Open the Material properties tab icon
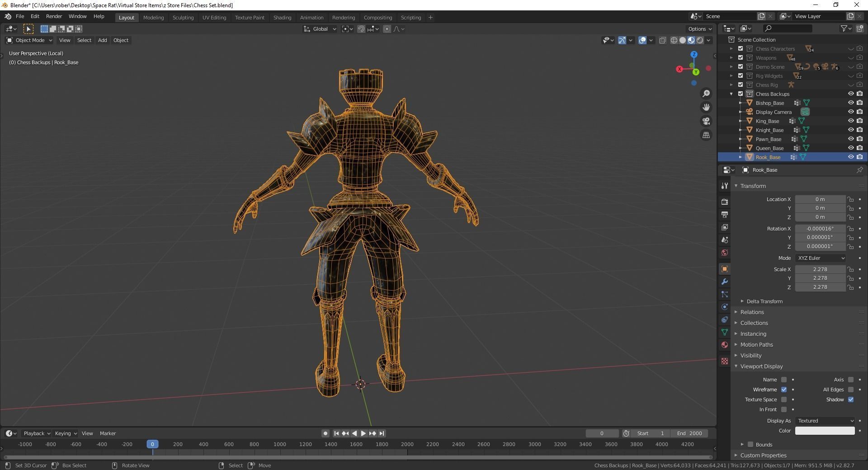 click(x=725, y=345)
